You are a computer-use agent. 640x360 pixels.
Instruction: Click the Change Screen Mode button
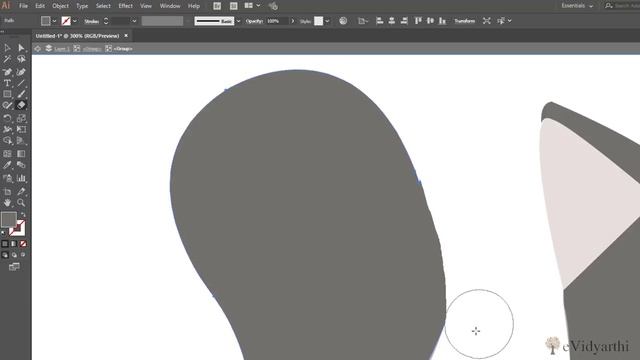(14, 267)
